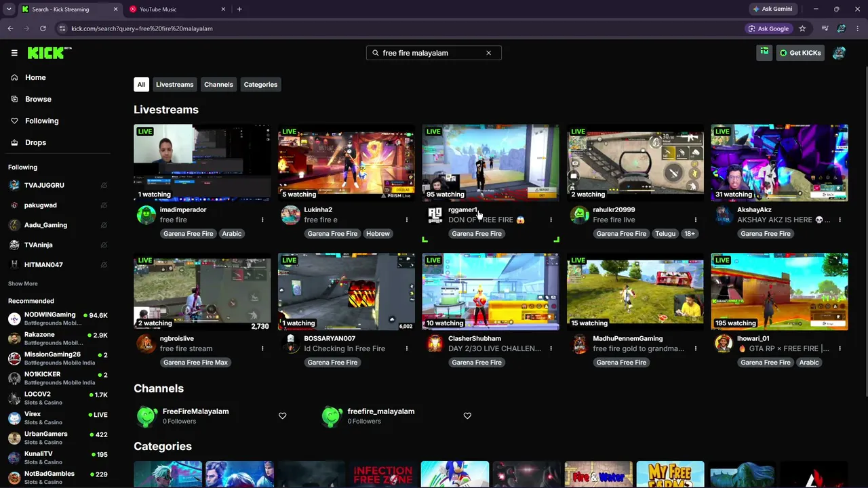
Task: Select the All filter tab
Action: coord(141,85)
